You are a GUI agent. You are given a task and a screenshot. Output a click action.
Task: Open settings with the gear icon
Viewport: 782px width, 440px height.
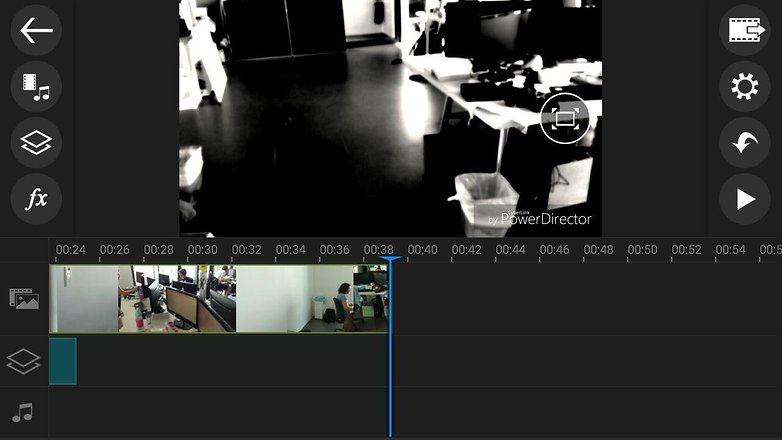[744, 87]
